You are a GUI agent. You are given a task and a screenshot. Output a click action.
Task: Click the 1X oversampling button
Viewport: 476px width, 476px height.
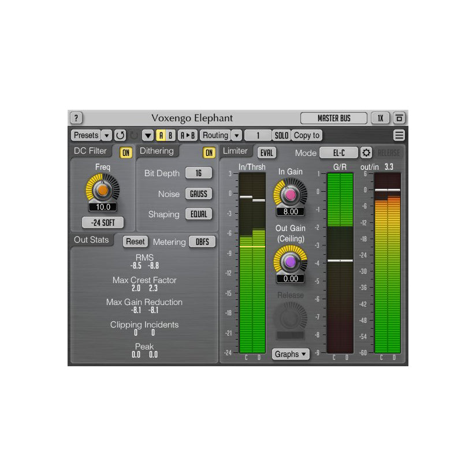(x=380, y=118)
